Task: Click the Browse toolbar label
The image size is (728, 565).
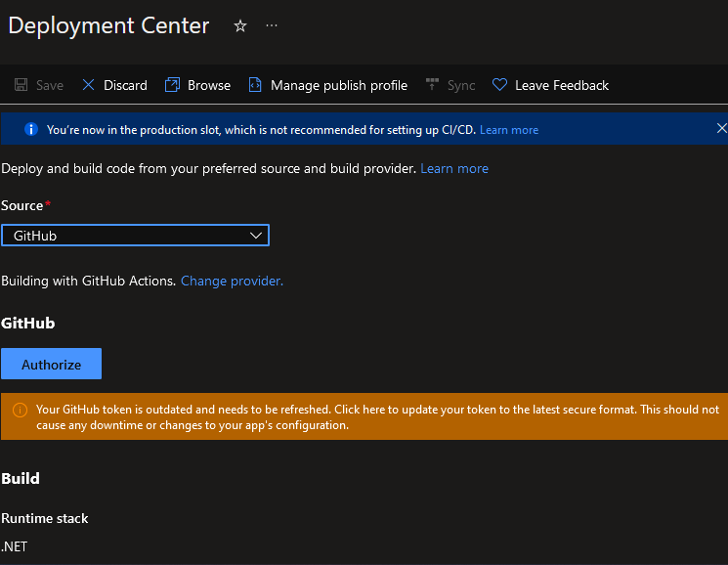Action: [x=209, y=85]
